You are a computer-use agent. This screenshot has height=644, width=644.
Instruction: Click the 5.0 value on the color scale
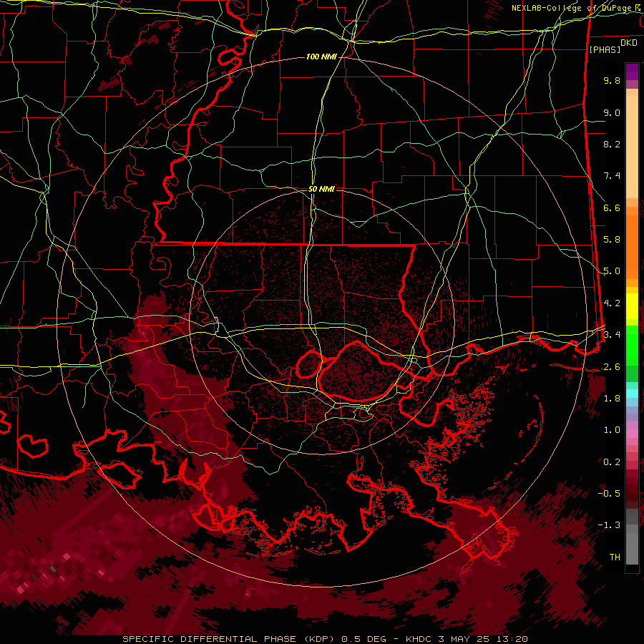click(612, 271)
